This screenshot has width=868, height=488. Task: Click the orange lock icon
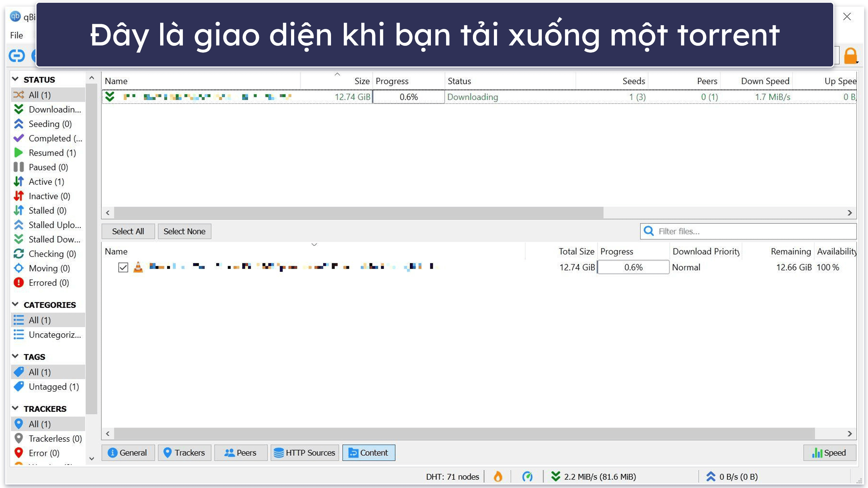click(850, 56)
